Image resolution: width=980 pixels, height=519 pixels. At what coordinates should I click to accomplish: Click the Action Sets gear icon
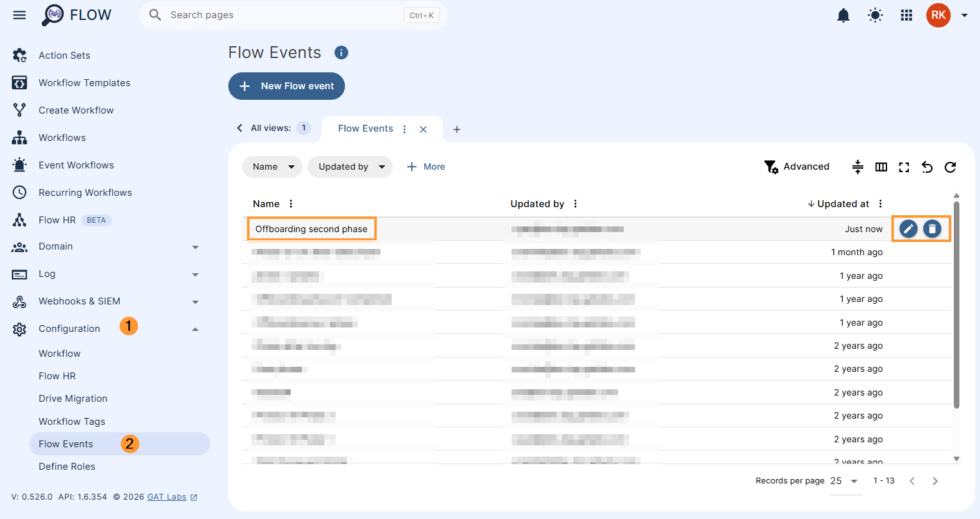[19, 56]
